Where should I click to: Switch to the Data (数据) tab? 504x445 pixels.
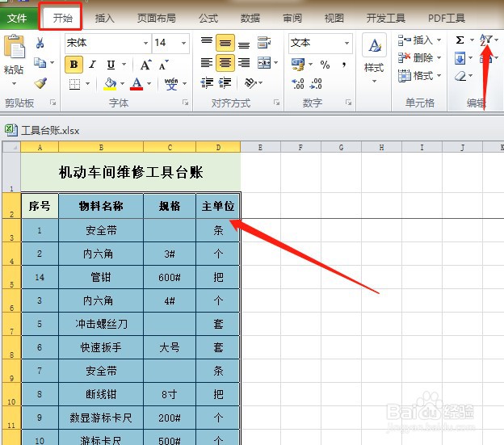(250, 19)
